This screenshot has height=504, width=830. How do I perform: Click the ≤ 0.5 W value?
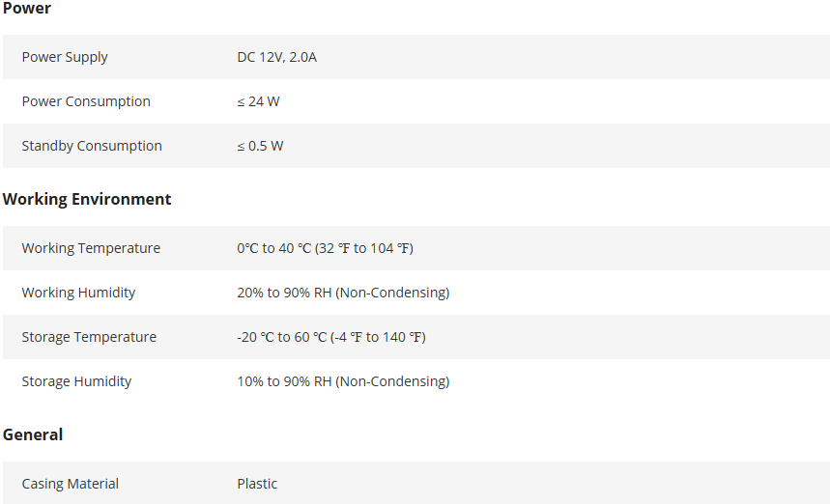pos(260,146)
